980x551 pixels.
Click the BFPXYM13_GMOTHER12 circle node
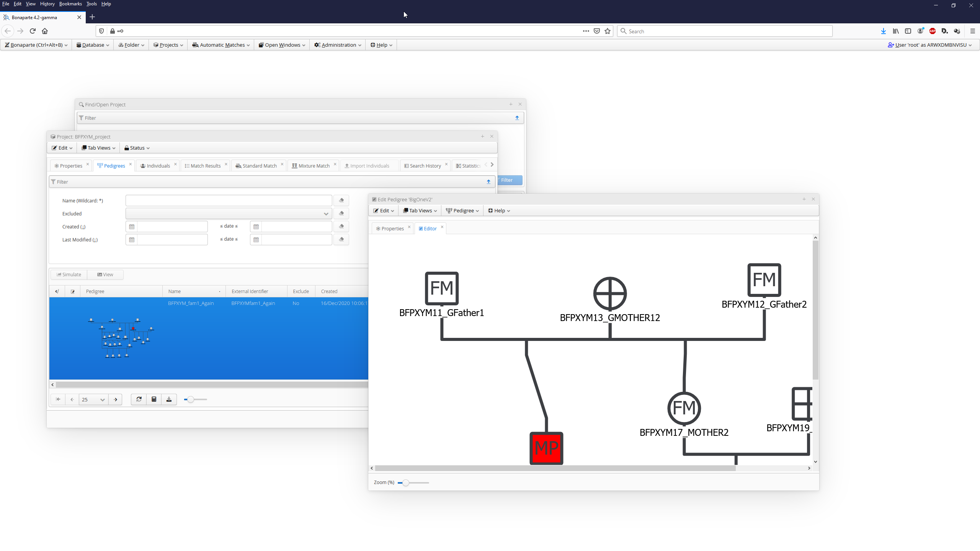coord(610,293)
